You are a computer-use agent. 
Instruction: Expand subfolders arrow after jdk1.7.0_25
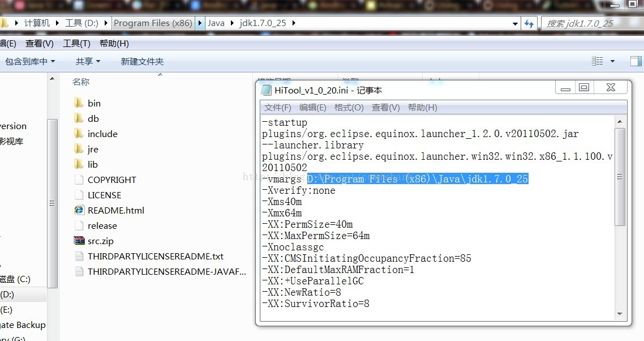pos(294,23)
